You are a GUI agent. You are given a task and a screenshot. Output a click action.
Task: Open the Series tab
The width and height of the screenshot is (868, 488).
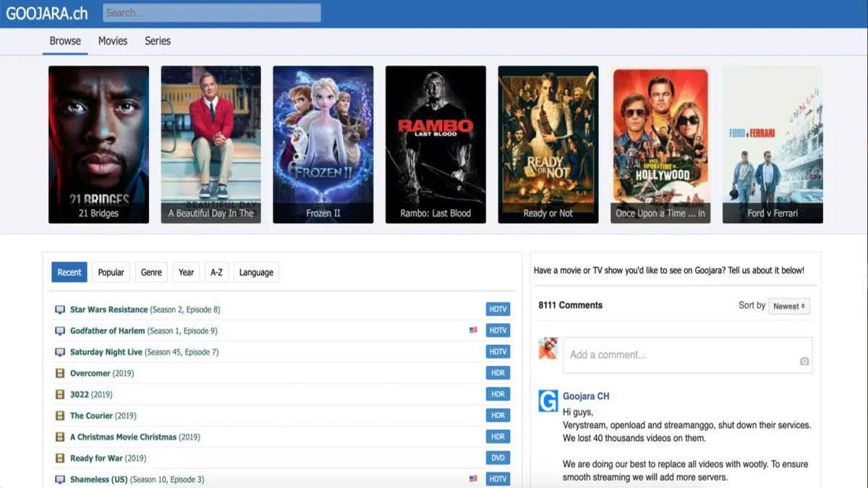click(x=158, y=41)
